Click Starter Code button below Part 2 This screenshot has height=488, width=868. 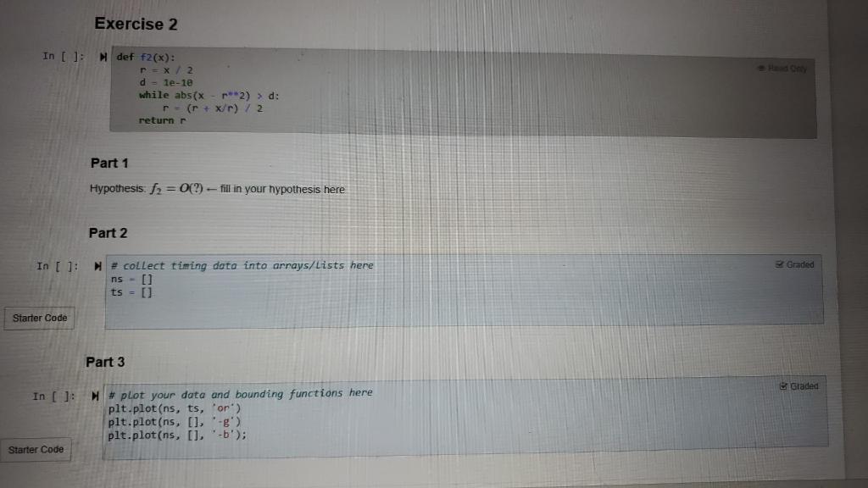pos(39,318)
